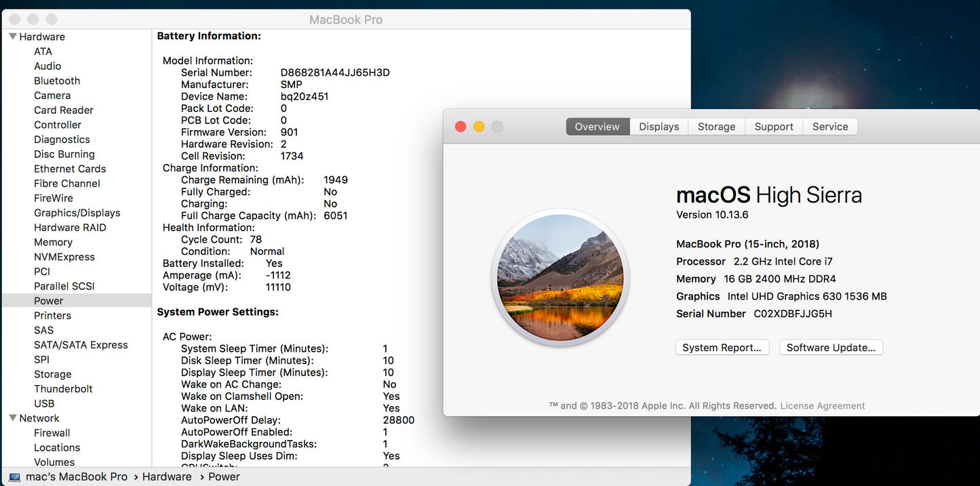
Task: Collapse the Network section in the sidebar
Action: pos(12,418)
